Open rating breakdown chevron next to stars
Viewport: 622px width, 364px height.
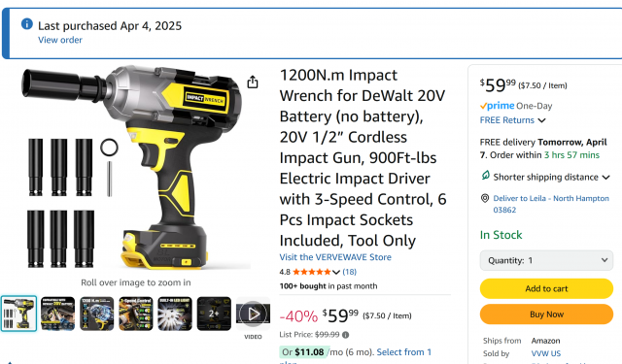click(336, 272)
